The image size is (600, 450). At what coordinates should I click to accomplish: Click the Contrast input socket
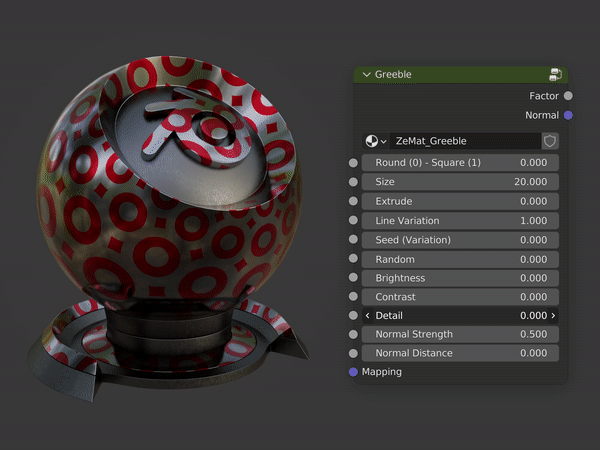point(353,297)
